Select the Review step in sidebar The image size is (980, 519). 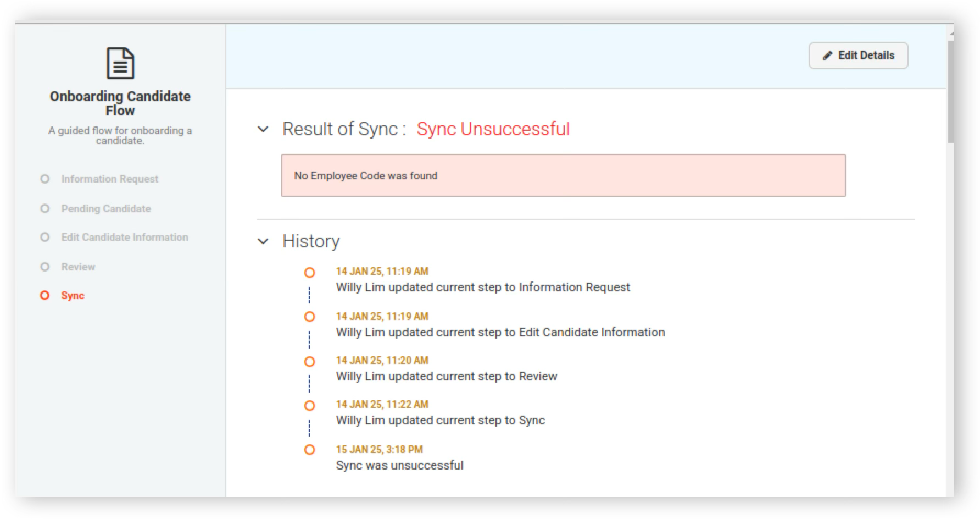78,267
